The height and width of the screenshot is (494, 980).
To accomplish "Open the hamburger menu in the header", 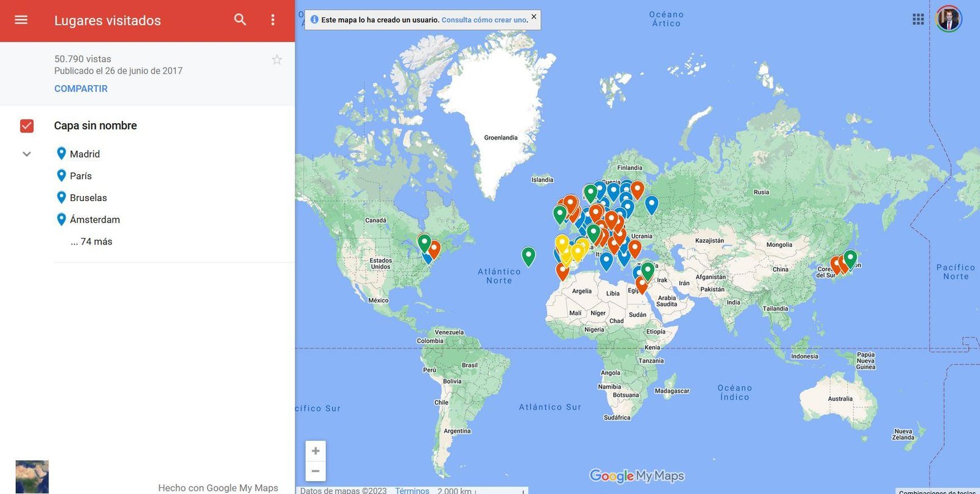I will tap(21, 20).
